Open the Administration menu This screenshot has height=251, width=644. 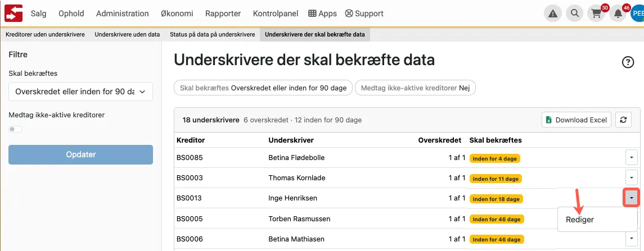[x=123, y=13]
